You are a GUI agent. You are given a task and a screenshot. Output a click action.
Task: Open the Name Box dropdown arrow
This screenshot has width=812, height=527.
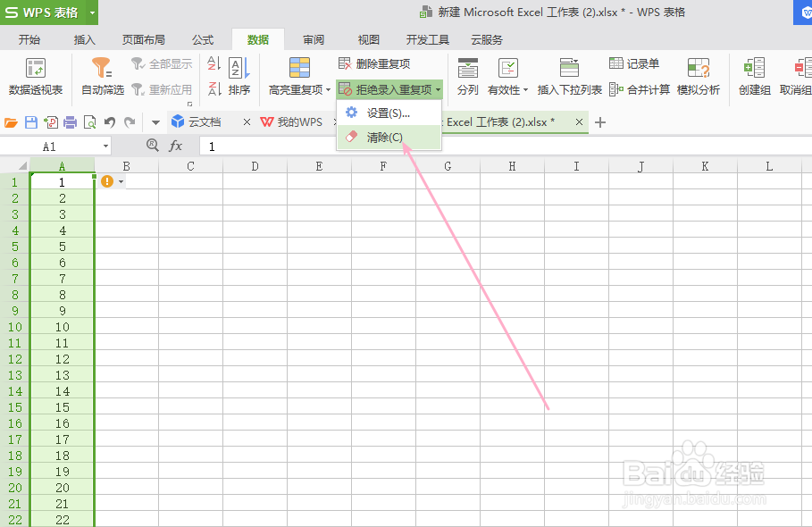point(105,146)
